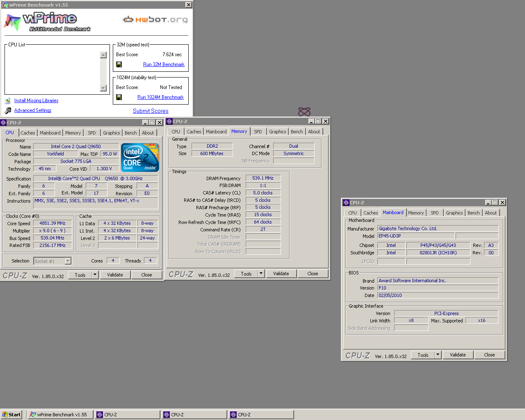The width and height of the screenshot is (525, 420).
Task: Select SPD tab in Memory window
Action: [x=258, y=132]
